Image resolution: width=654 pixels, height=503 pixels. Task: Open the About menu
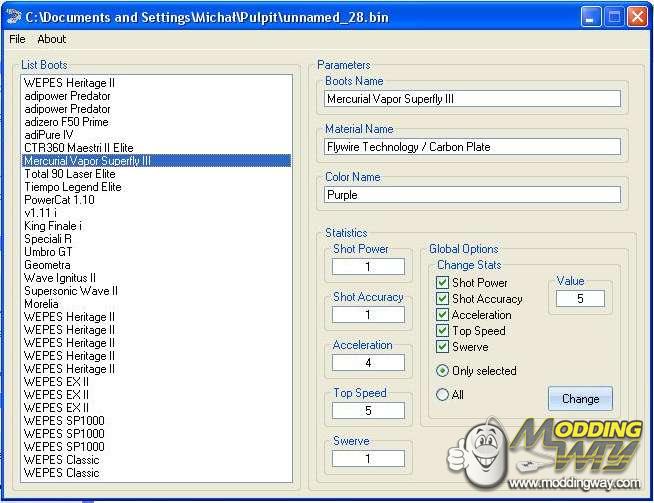pos(52,39)
